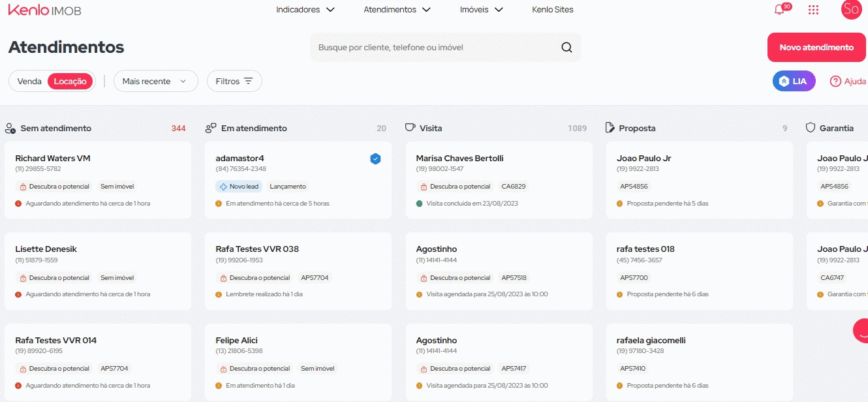Click the Em atendimento column icon
Image resolution: width=868 pixels, height=402 pixels.
(x=211, y=129)
